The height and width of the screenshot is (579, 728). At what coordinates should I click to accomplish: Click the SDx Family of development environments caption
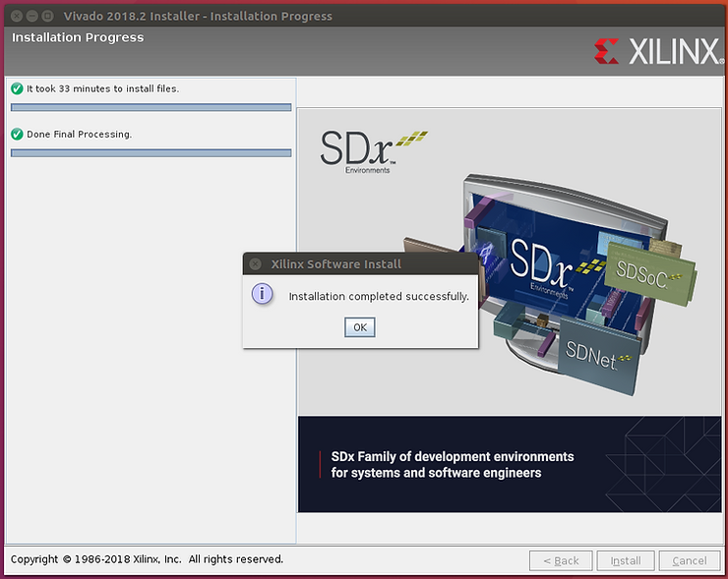453,465
